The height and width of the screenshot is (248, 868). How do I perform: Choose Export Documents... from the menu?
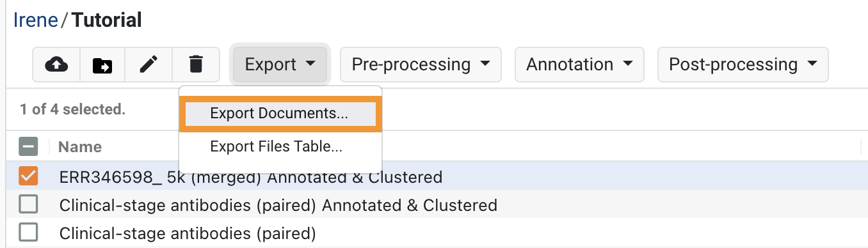pyautogui.click(x=280, y=114)
